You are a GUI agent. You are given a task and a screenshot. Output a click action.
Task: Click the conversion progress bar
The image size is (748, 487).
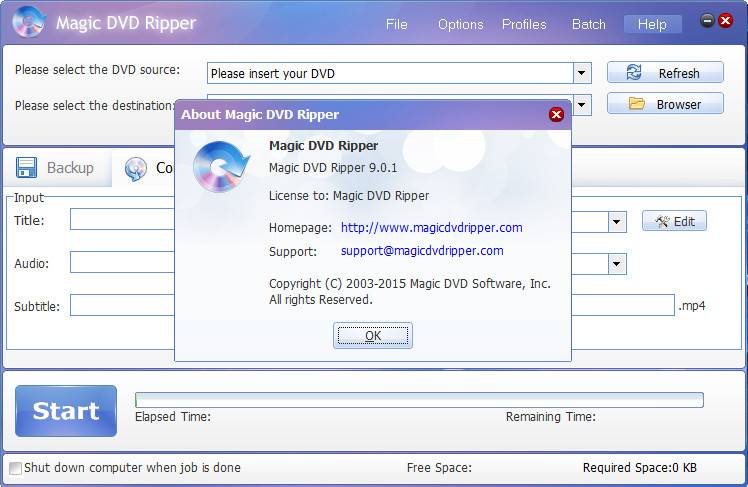pyautogui.click(x=419, y=400)
